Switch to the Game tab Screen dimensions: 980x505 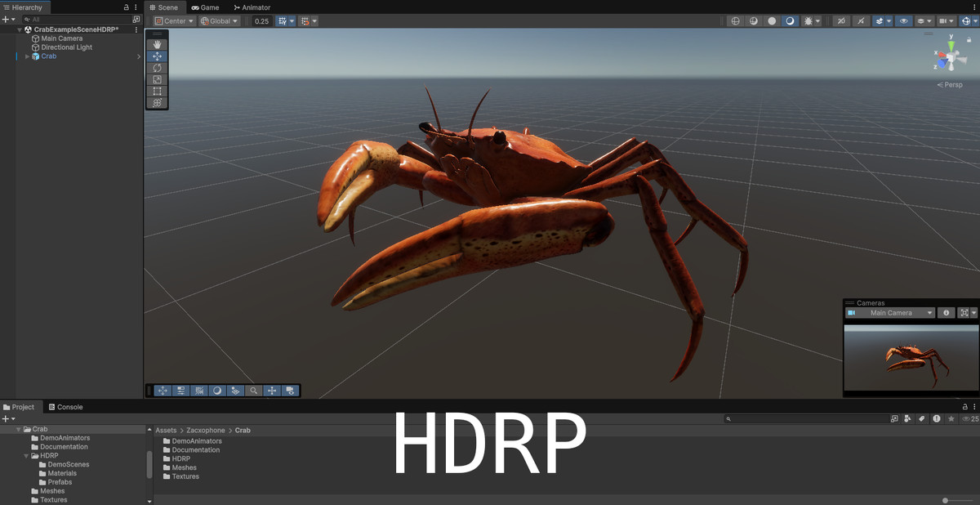(x=205, y=7)
